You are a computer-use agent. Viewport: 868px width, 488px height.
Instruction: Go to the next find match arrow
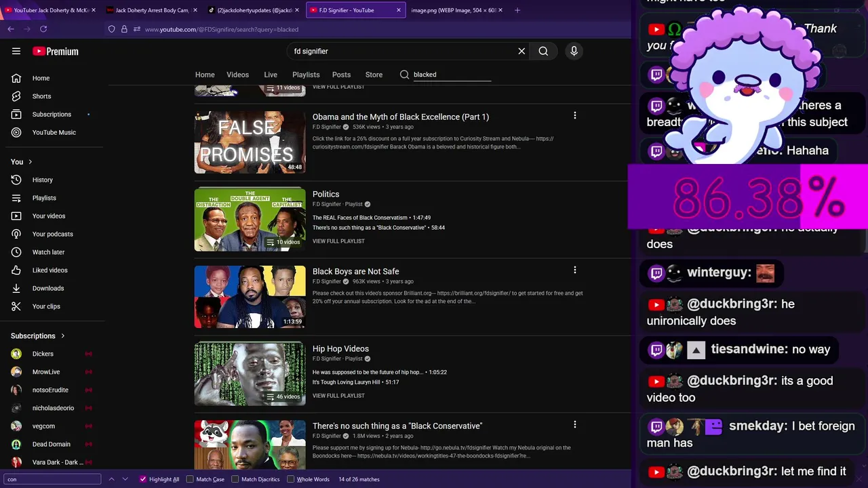125,479
